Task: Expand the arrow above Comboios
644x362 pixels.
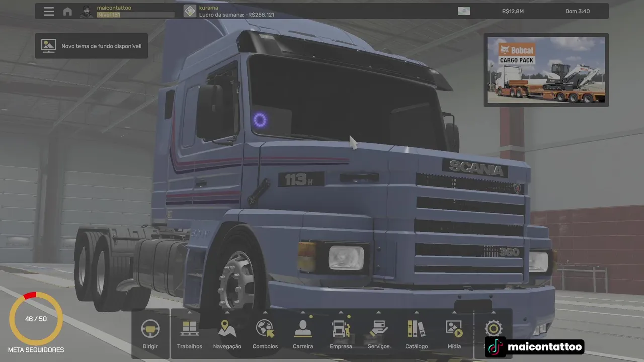Action: pos(265,312)
